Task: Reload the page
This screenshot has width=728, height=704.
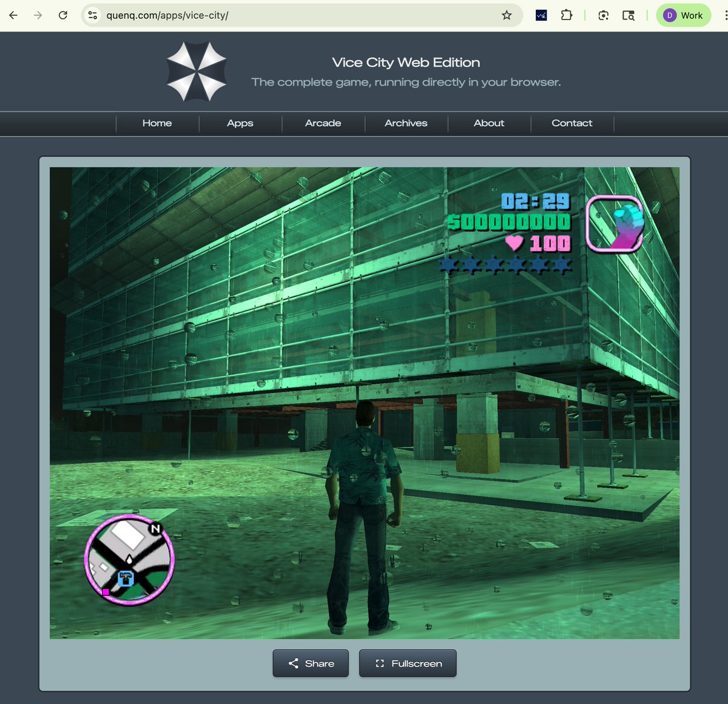Action: pyautogui.click(x=63, y=15)
